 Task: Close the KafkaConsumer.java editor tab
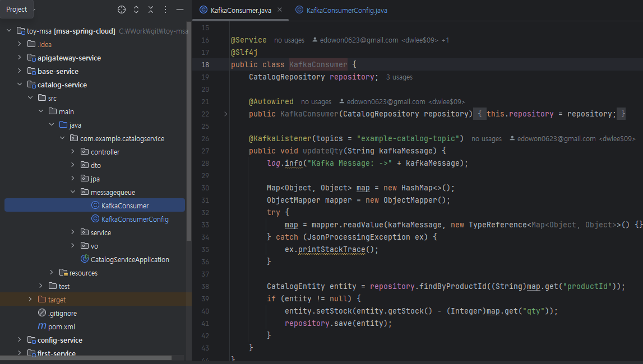pyautogui.click(x=280, y=10)
